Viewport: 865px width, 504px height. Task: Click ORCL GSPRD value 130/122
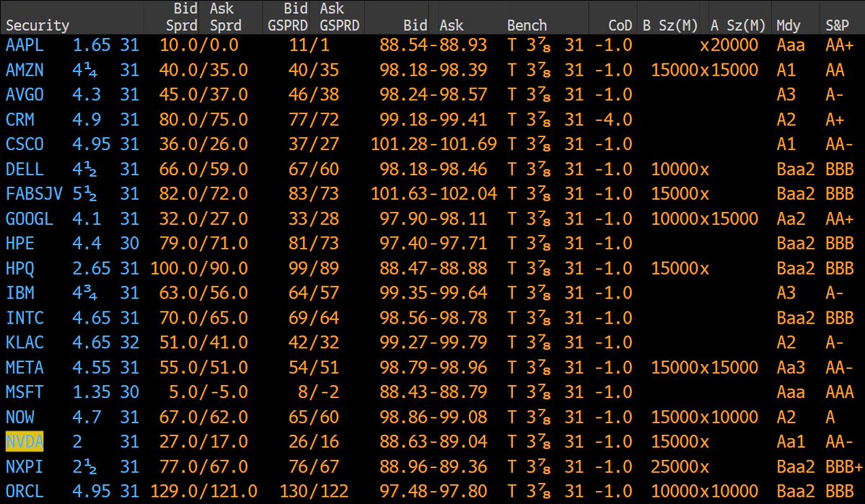coord(313,491)
